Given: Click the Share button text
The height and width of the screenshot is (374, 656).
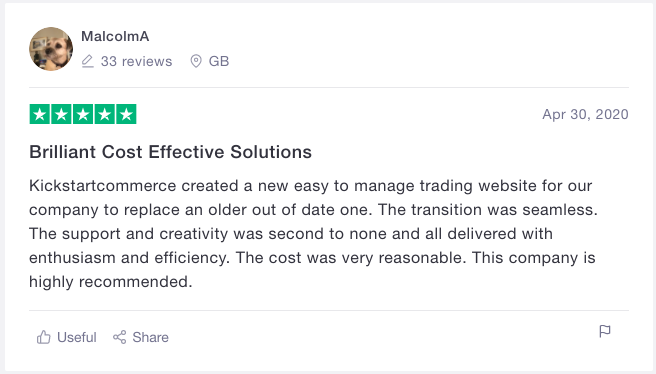Looking at the screenshot, I should point(151,337).
